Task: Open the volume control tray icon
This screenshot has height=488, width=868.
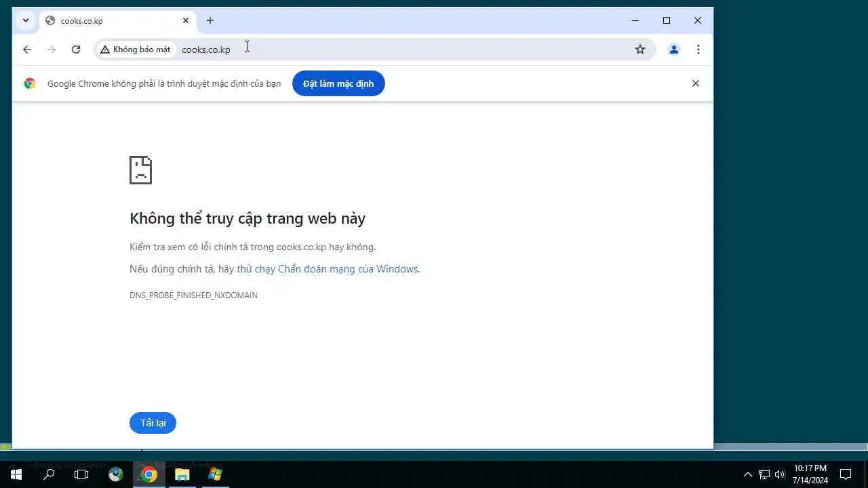Action: pyautogui.click(x=780, y=474)
